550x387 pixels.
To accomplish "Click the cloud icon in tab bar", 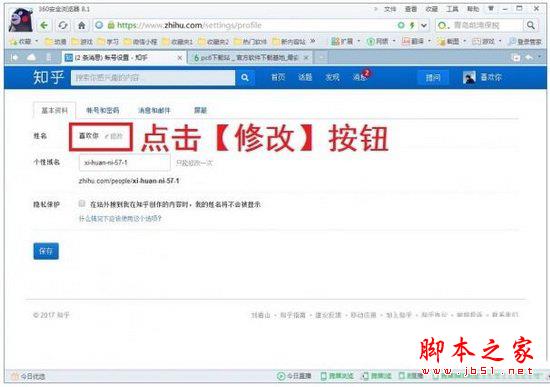I will [31, 57].
